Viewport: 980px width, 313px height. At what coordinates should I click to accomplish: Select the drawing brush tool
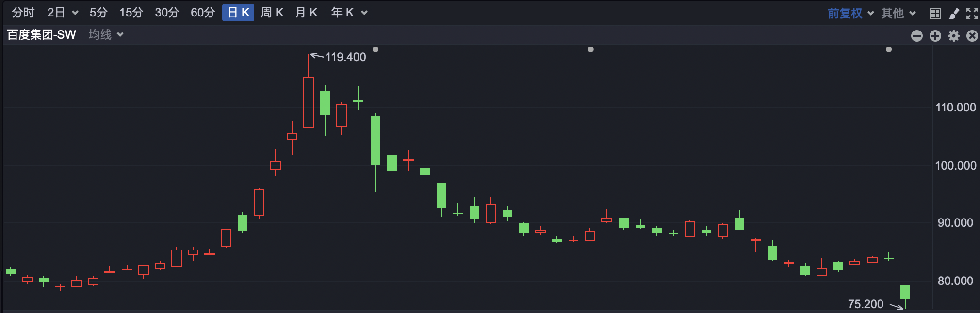tap(954, 14)
